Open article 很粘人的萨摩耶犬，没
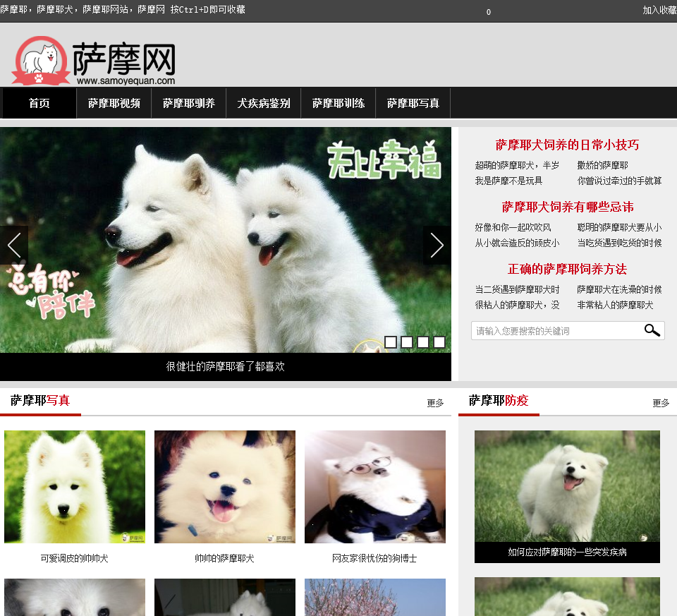677x616 pixels. pos(517,305)
